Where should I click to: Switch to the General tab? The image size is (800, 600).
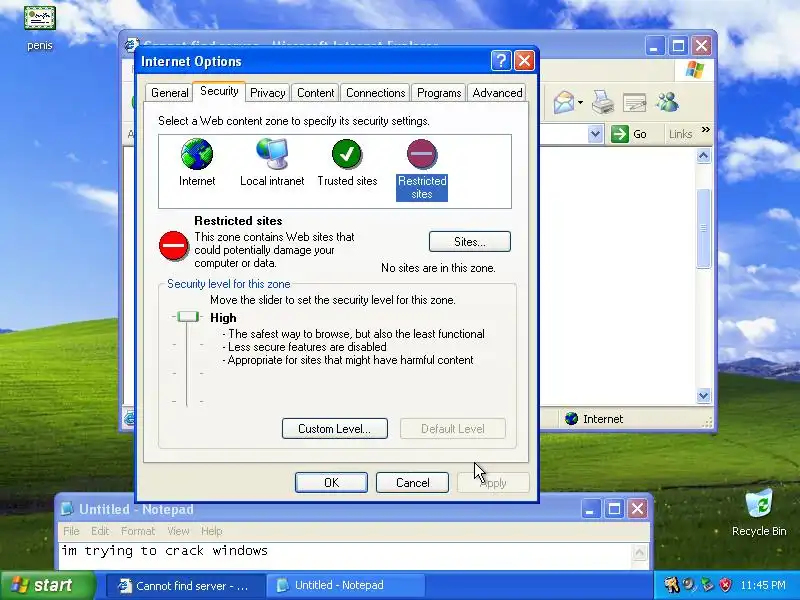tap(169, 93)
